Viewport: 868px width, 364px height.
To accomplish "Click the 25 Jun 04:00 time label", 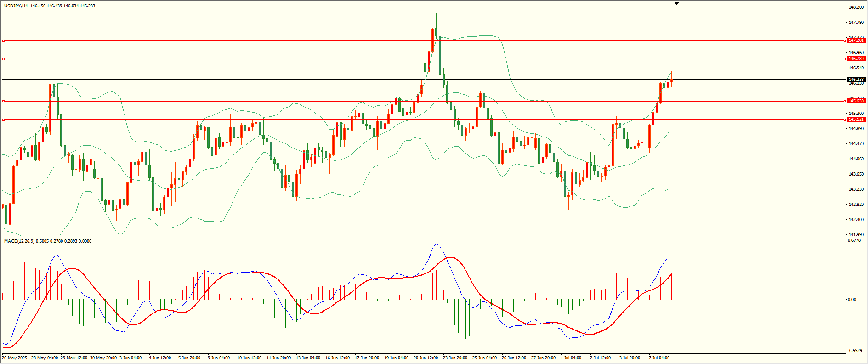I will click(x=485, y=358).
